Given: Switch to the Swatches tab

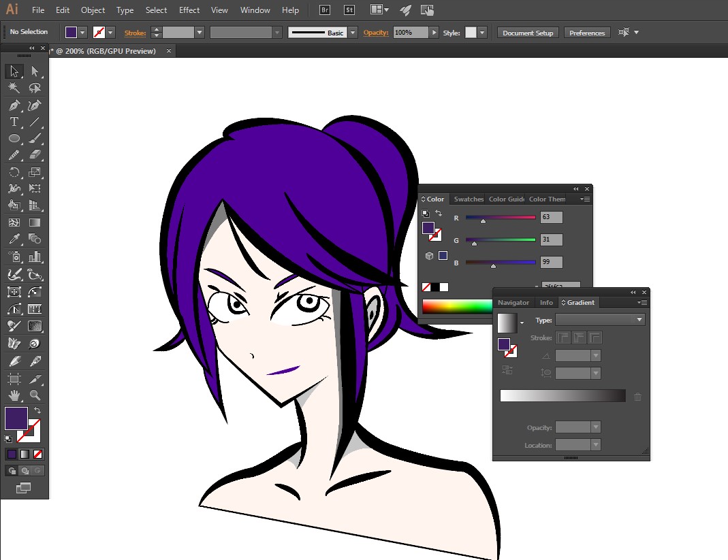Looking at the screenshot, I should (x=469, y=199).
